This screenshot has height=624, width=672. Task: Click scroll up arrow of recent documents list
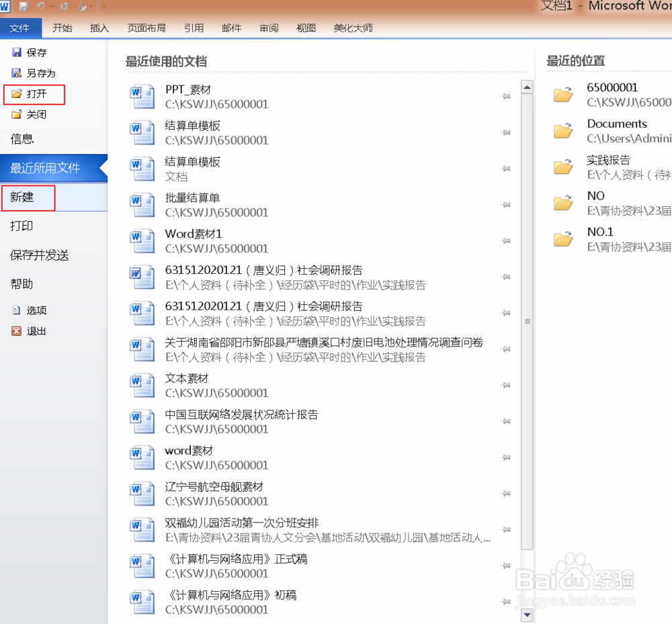pyautogui.click(x=527, y=87)
